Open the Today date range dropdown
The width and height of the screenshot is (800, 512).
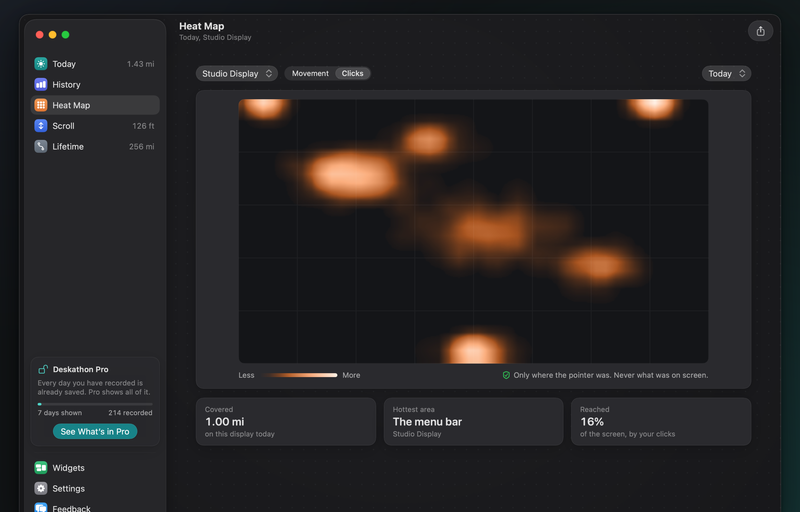pos(727,73)
